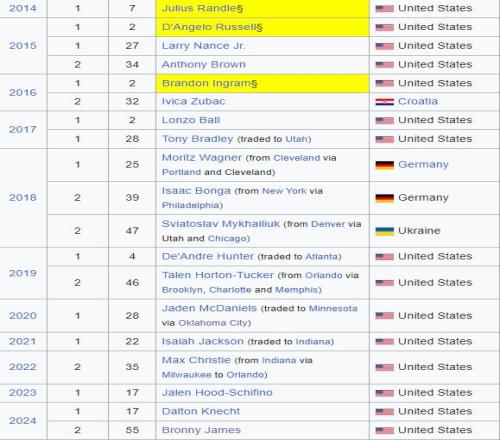Open Sviatoslav Mykhailiuk's player page

pos(221,224)
